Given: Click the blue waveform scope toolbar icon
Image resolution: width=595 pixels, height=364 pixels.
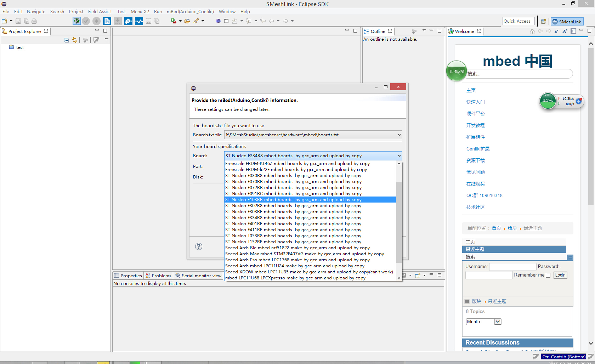Looking at the screenshot, I should coord(139,21).
